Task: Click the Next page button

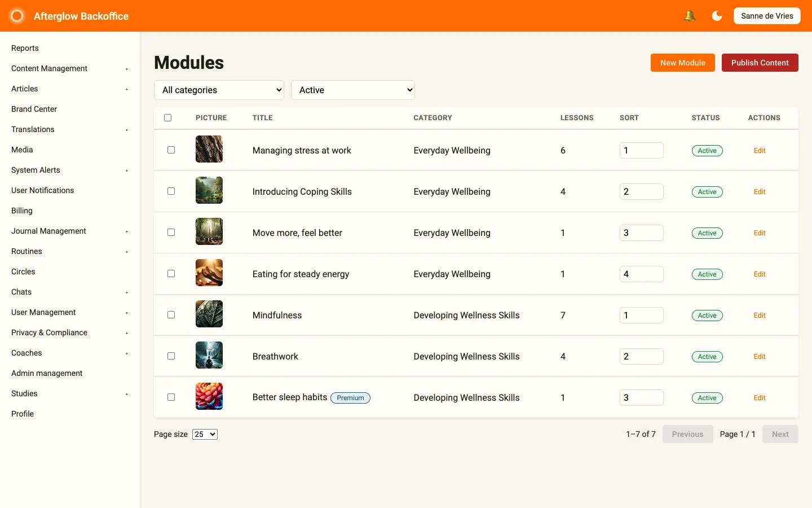Action: click(x=780, y=434)
